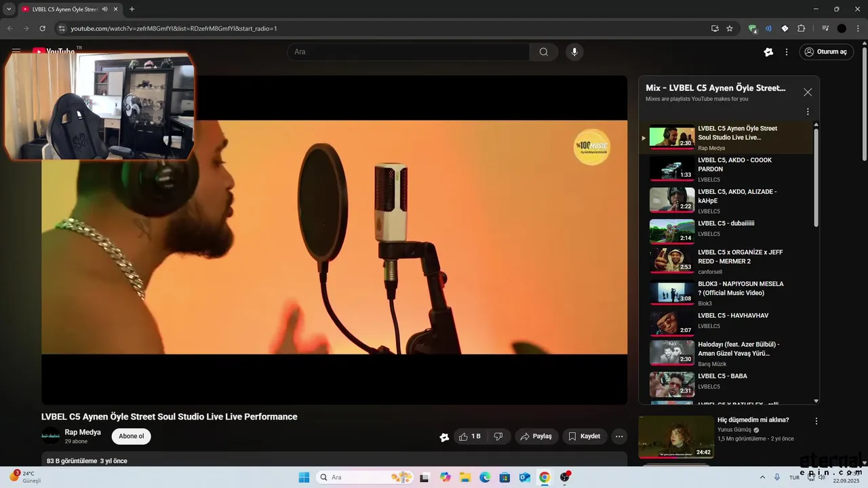Screen dimensions: 868x488
Task: Play BLOK3 - NAPIYOSUN MESELA video
Action: pyautogui.click(x=726, y=293)
